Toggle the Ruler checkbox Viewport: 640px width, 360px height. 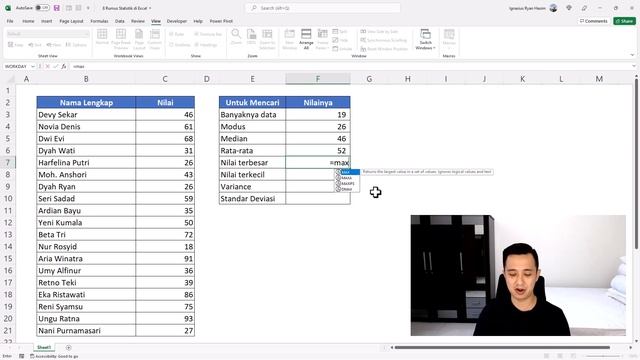click(x=177, y=34)
